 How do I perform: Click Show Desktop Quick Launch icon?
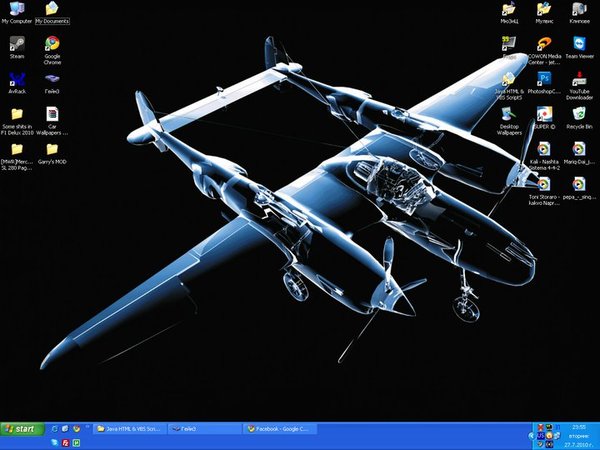[x=65, y=429]
